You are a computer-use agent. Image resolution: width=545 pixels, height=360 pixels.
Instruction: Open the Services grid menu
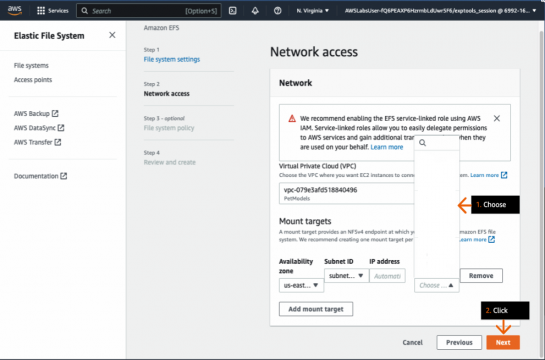pos(53,11)
